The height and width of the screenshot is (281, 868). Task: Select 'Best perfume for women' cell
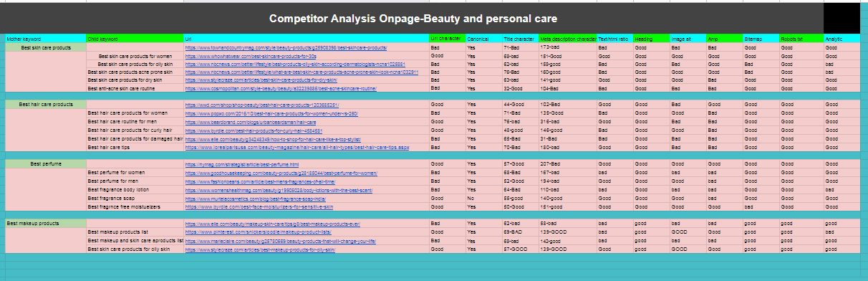(135, 173)
